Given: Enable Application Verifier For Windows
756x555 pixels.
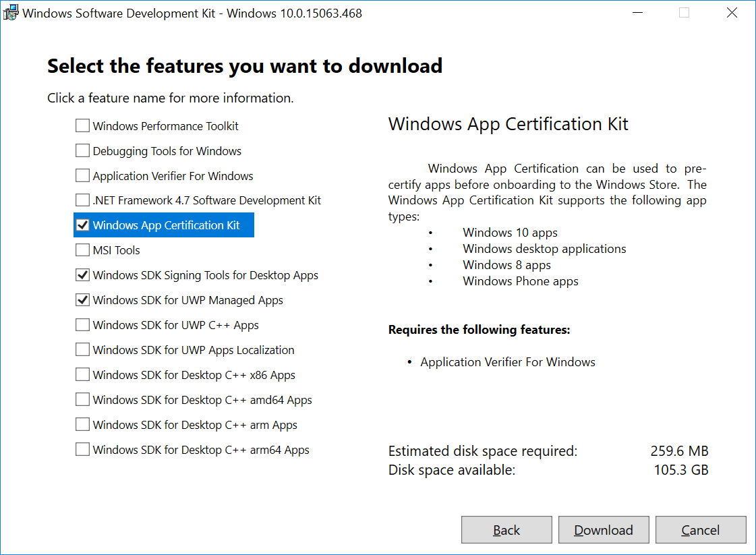Looking at the screenshot, I should [x=82, y=175].
